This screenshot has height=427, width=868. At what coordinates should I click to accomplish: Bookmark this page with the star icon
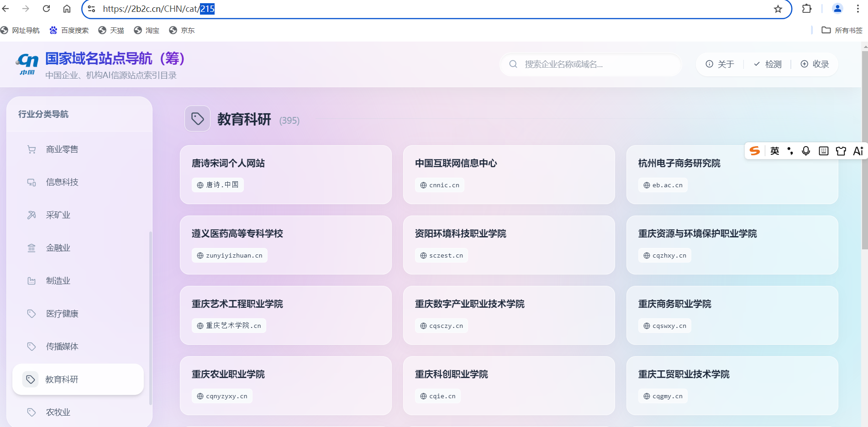(778, 9)
